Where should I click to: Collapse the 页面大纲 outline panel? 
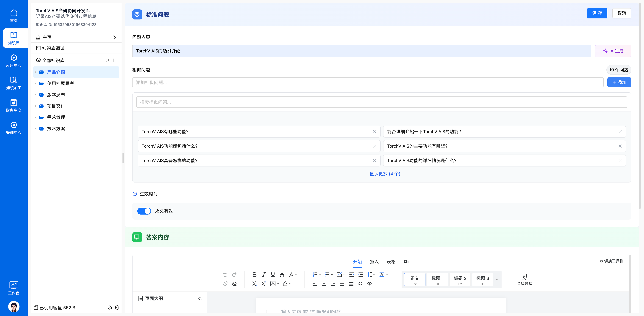[x=200, y=299]
